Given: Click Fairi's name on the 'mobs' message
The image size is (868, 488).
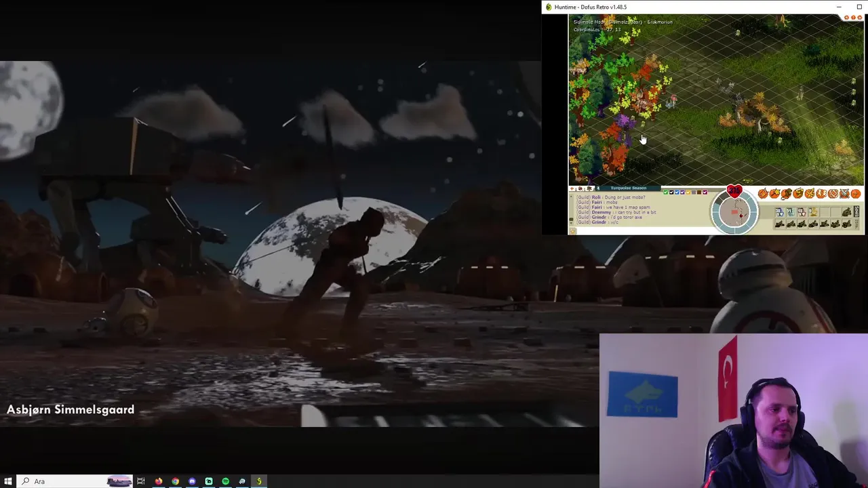Looking at the screenshot, I should tap(597, 203).
